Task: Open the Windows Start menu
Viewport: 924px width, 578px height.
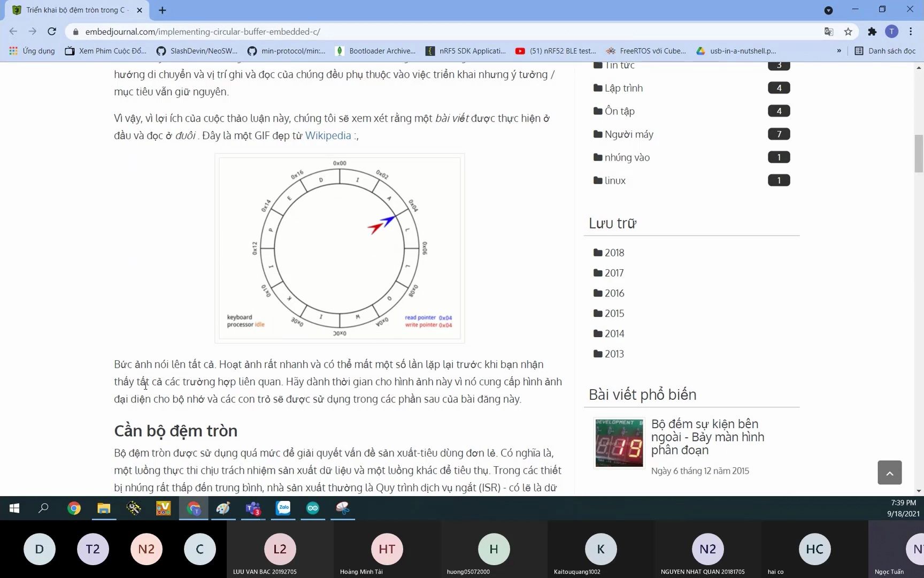Action: coord(14,508)
